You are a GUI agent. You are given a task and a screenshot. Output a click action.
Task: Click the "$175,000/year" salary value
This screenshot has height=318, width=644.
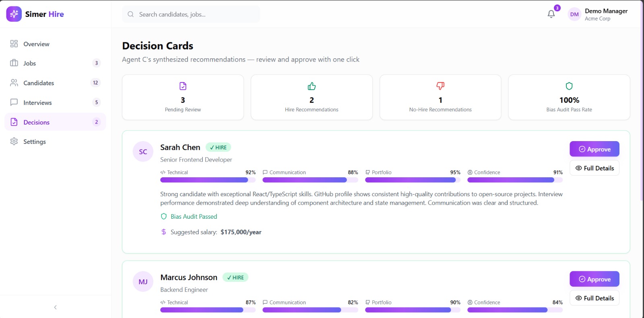pos(241,232)
